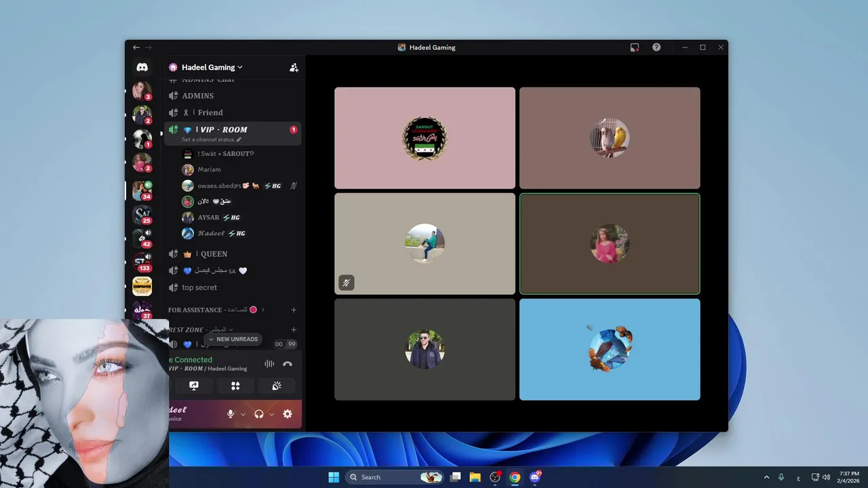Click the Windows taskbar Search box
Screen dimensions: 868x488
[x=394, y=477]
